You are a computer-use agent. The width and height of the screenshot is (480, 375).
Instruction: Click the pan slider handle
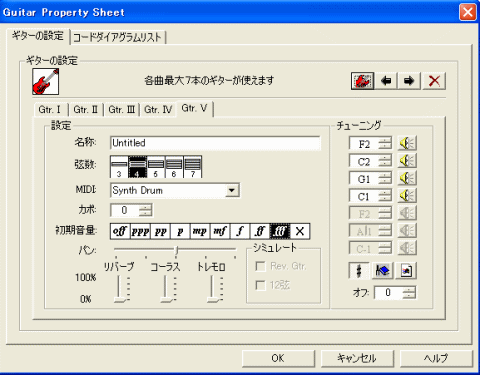tap(176, 250)
